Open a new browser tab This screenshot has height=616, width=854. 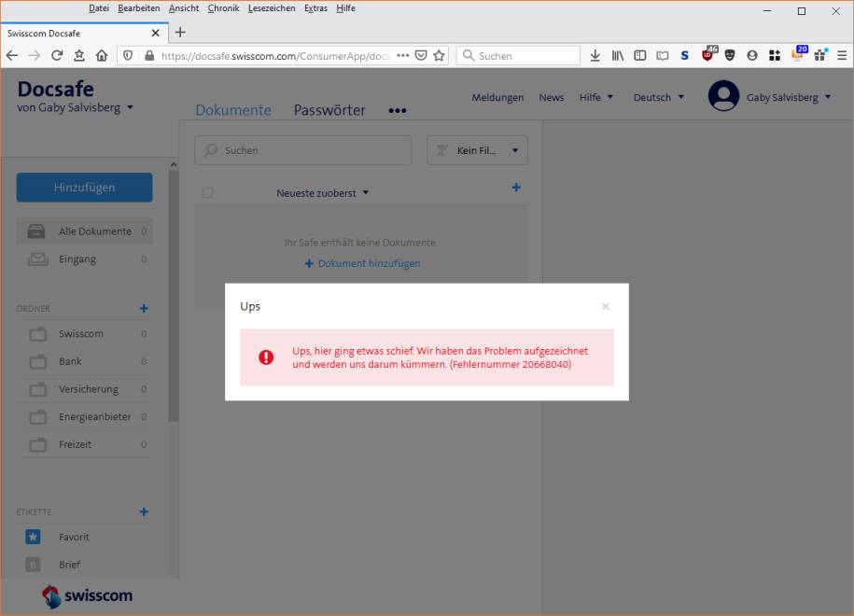180,33
